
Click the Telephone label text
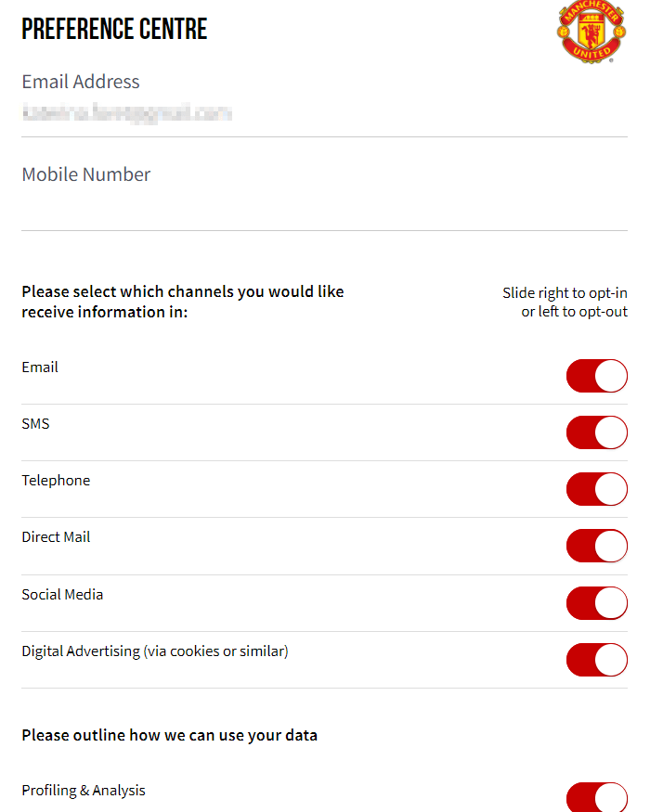click(56, 481)
